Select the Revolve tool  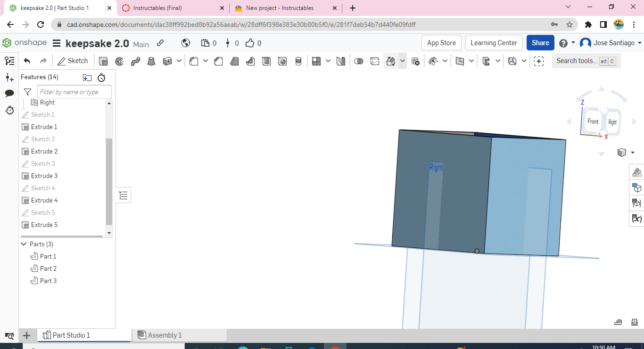119,61
